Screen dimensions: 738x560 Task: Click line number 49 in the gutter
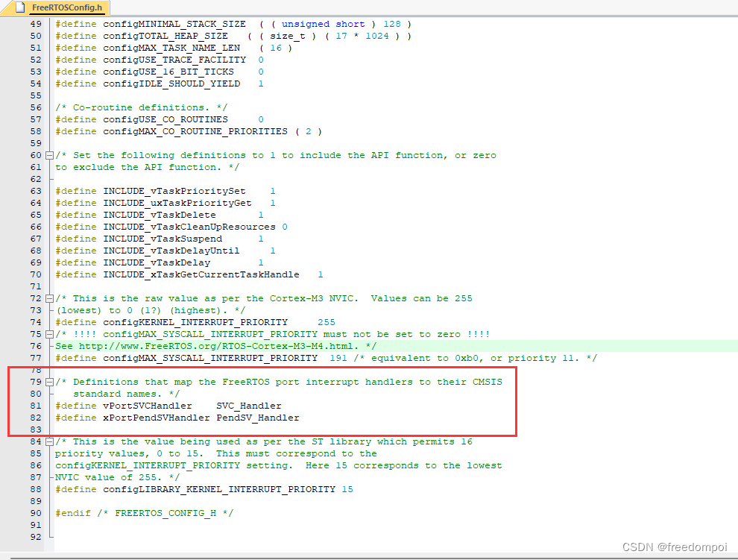(x=36, y=24)
